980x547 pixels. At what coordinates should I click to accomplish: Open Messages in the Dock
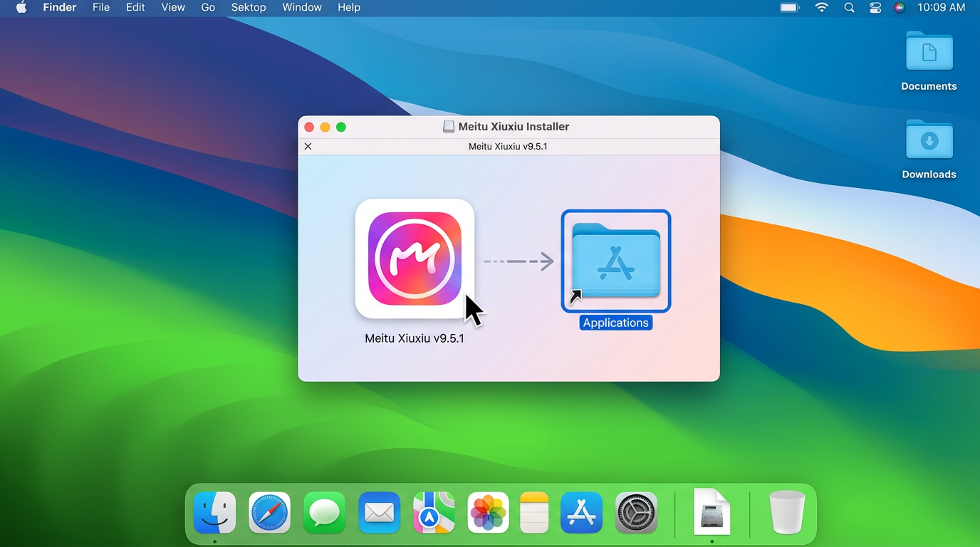click(x=325, y=512)
